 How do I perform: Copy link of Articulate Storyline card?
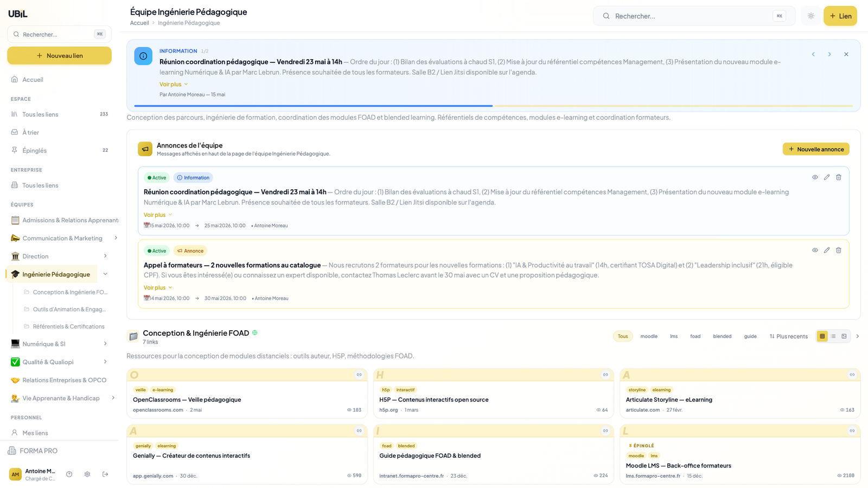point(852,375)
